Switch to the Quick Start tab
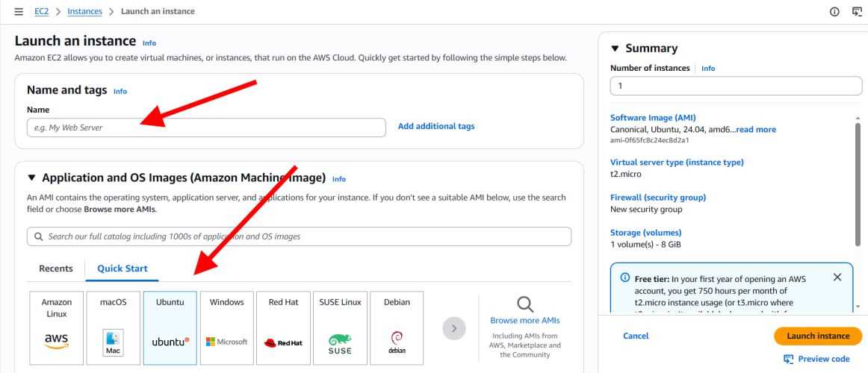 (x=123, y=269)
